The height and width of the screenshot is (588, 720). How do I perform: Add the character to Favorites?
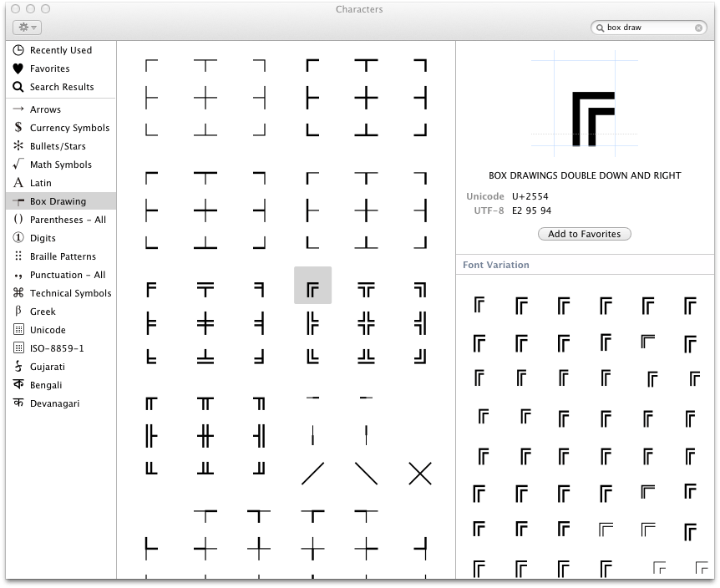click(584, 234)
